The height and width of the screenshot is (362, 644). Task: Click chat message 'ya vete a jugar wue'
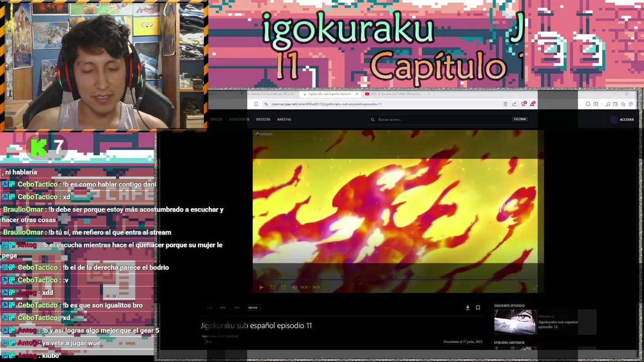click(x=71, y=343)
